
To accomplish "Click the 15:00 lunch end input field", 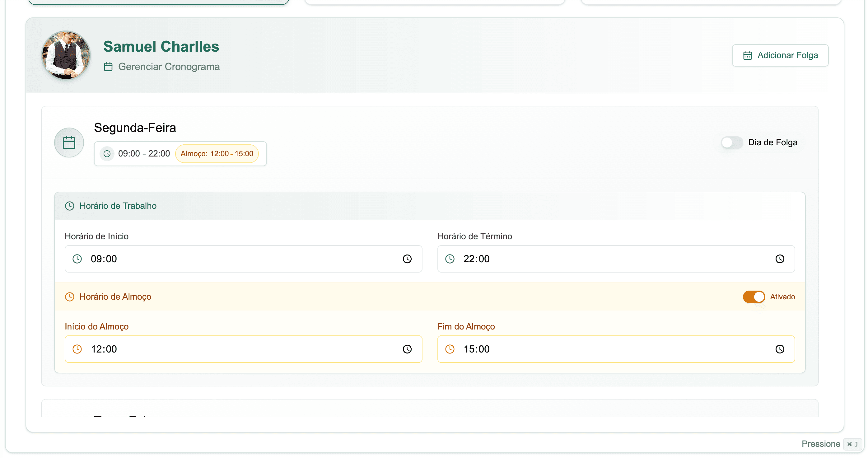I will tap(607, 349).
